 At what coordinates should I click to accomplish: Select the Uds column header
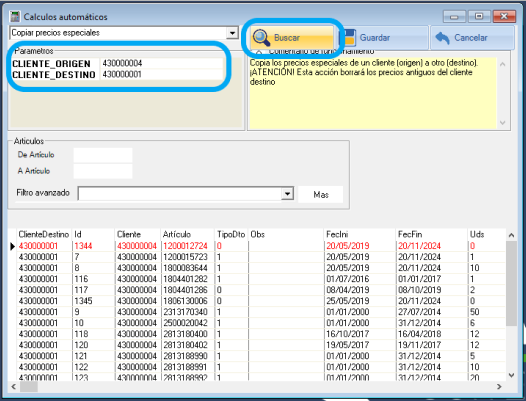tap(486, 234)
